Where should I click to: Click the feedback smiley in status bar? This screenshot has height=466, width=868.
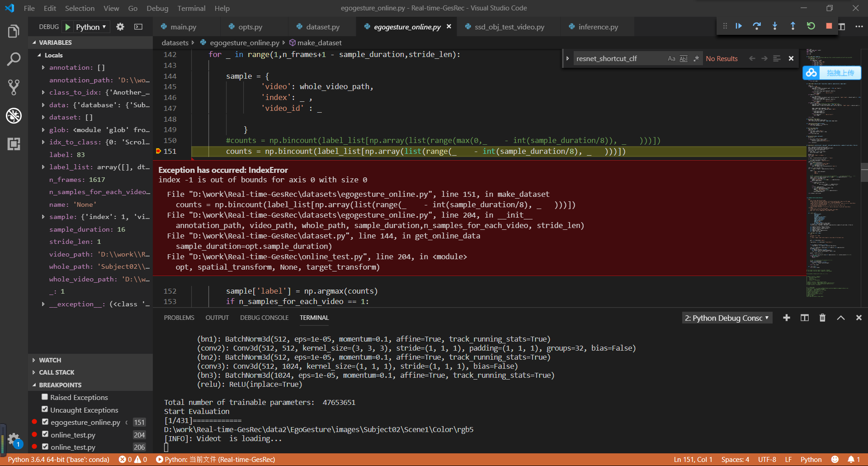(x=835, y=459)
